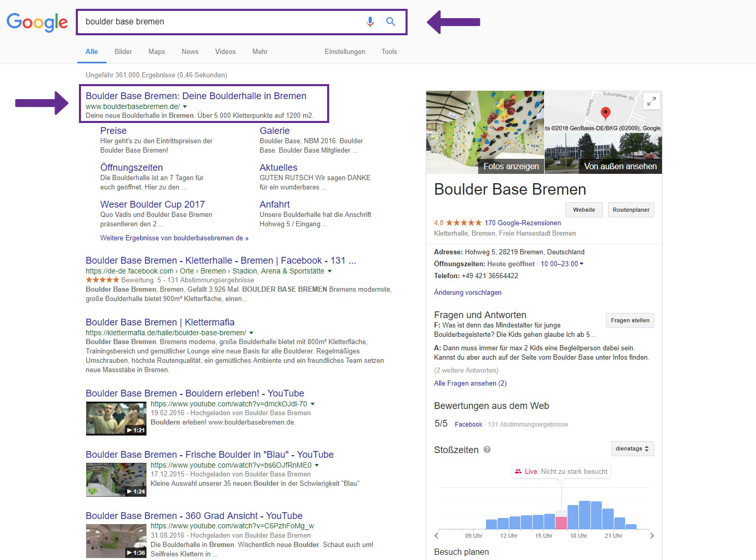Open the Galerie sitelink
The height and width of the screenshot is (560, 756).
[x=275, y=131]
